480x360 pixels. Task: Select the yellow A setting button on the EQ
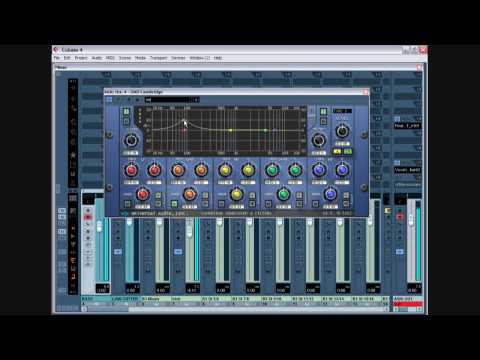(337, 152)
